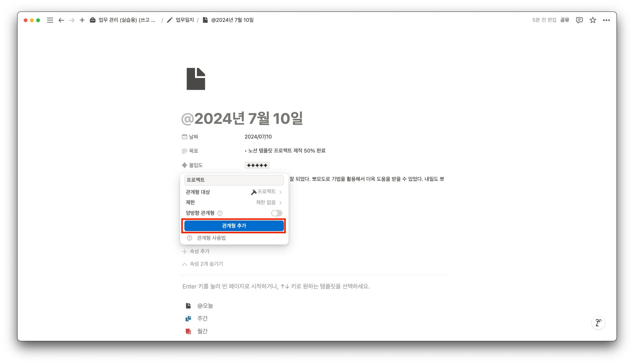Click the large page document icon
Viewport: 634px width, 364px height.
(x=196, y=79)
